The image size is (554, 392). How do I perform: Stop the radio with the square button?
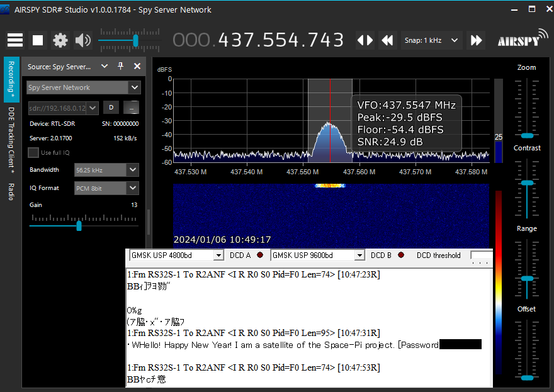[x=37, y=40]
